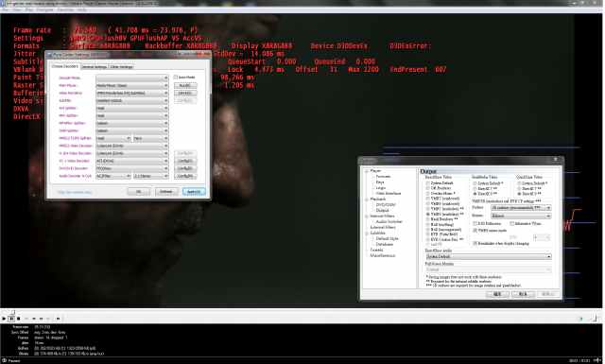This screenshot has width=605, height=364.
Task: Open the Navigate menu
Action: [x=45, y=9]
